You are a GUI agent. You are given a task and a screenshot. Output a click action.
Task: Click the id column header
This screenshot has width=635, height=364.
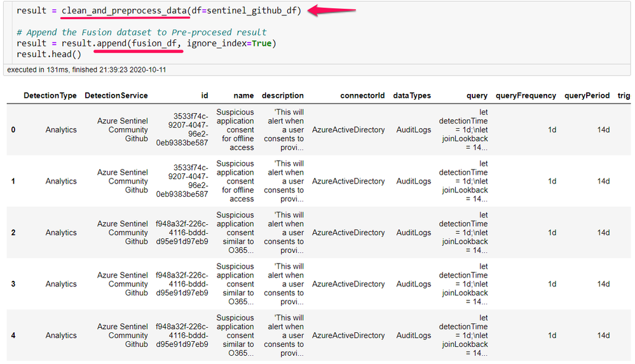(205, 95)
